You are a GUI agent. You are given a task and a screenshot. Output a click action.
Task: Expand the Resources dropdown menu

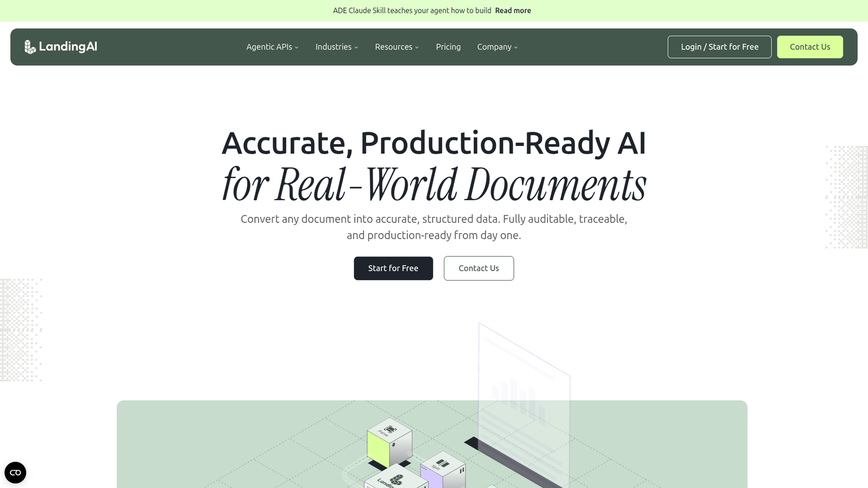pyautogui.click(x=397, y=47)
